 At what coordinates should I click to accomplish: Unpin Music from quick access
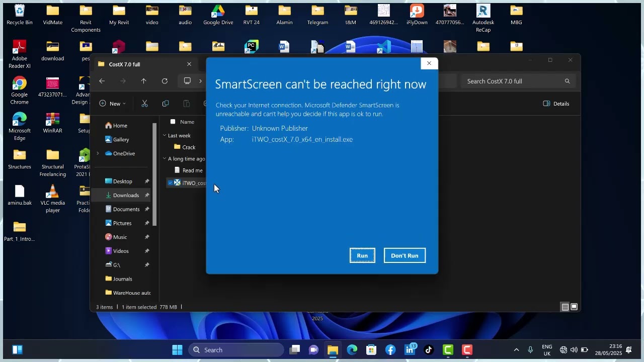point(147,237)
